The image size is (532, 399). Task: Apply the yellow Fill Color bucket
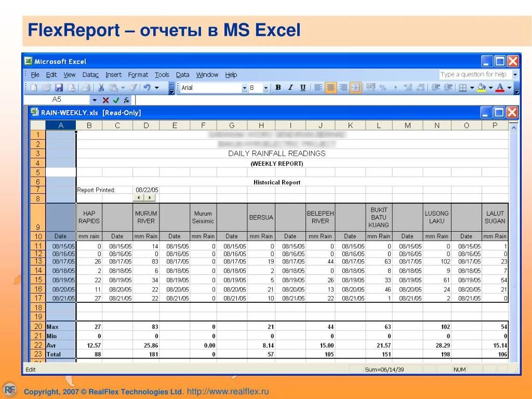pyautogui.click(x=482, y=87)
